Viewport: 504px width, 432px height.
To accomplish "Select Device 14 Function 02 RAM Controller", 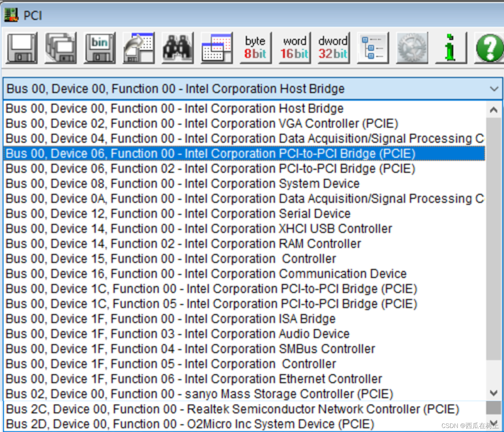I will point(244,244).
